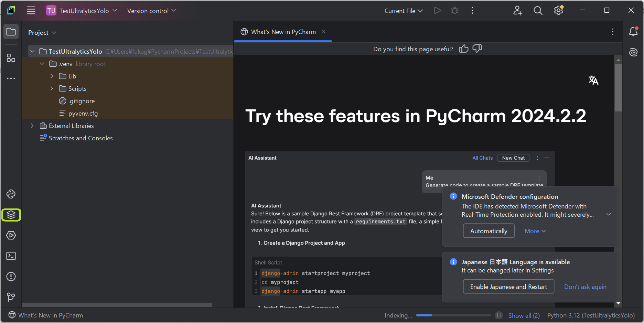
Task: Minimize the AI Assistant panel
Action: [547, 158]
